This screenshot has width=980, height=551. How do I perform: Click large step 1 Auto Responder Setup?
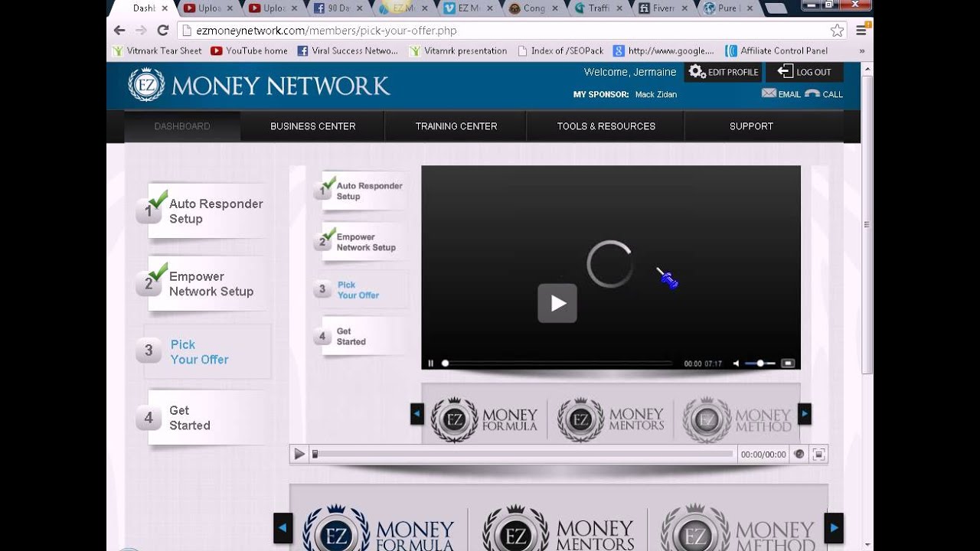coord(203,211)
